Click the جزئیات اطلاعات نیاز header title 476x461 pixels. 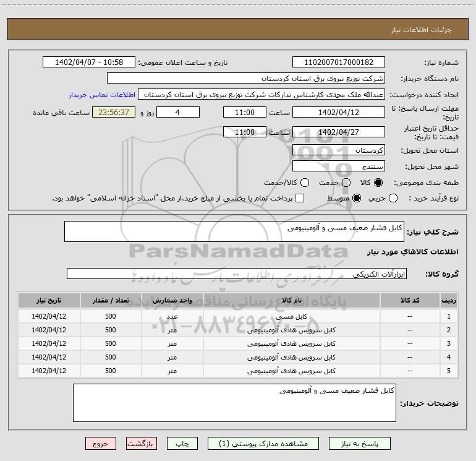422,30
